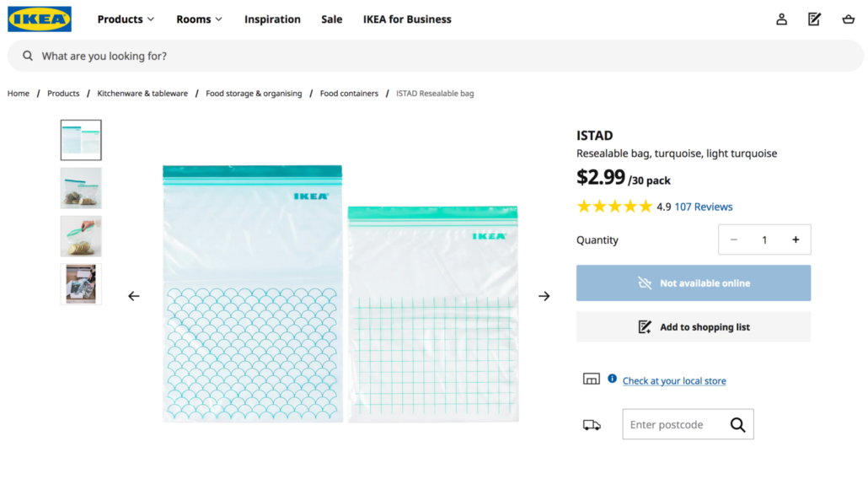
Task: Expand the Products dropdown menu
Action: (126, 19)
